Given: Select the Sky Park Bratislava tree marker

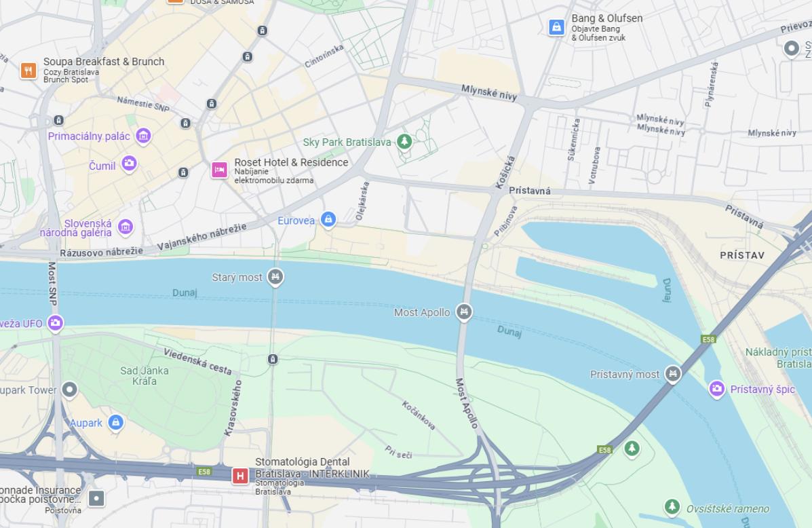Looking at the screenshot, I should (x=404, y=141).
